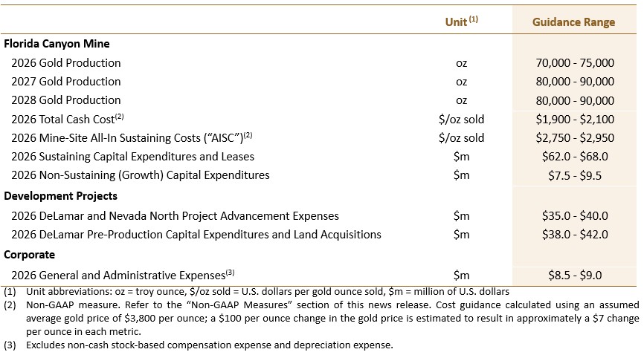Screen dimensions: 644x355
Task: Select the $38.0 - $42.0 guidance value
Action: pos(575,235)
